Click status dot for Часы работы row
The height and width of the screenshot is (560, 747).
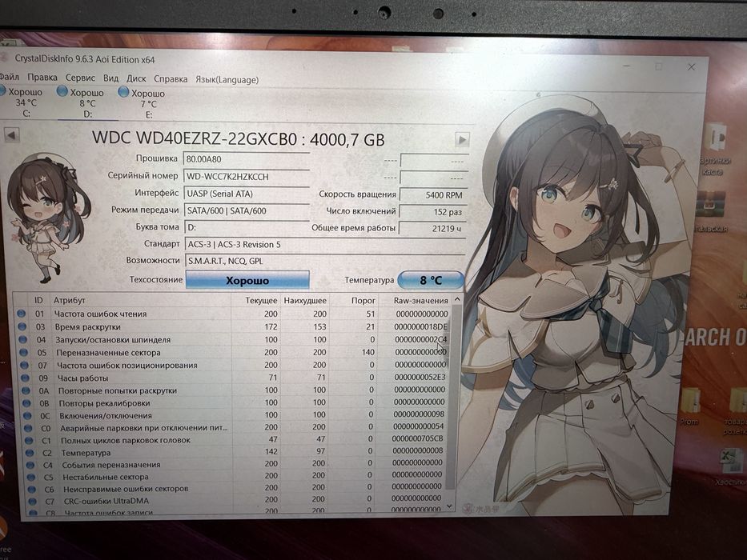[26, 378]
